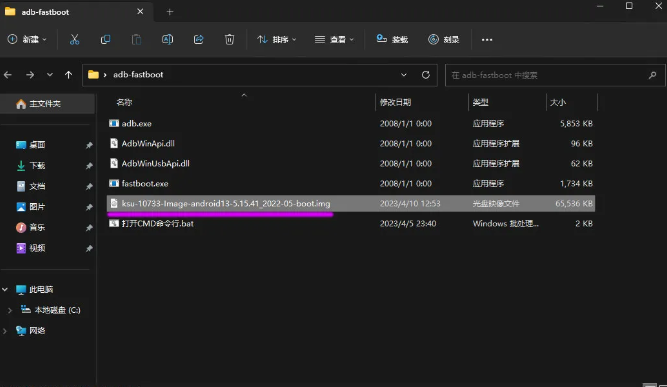Screen dimensions: 667x387
Task: Click the search adb-fastboot input field
Action: click(x=555, y=75)
